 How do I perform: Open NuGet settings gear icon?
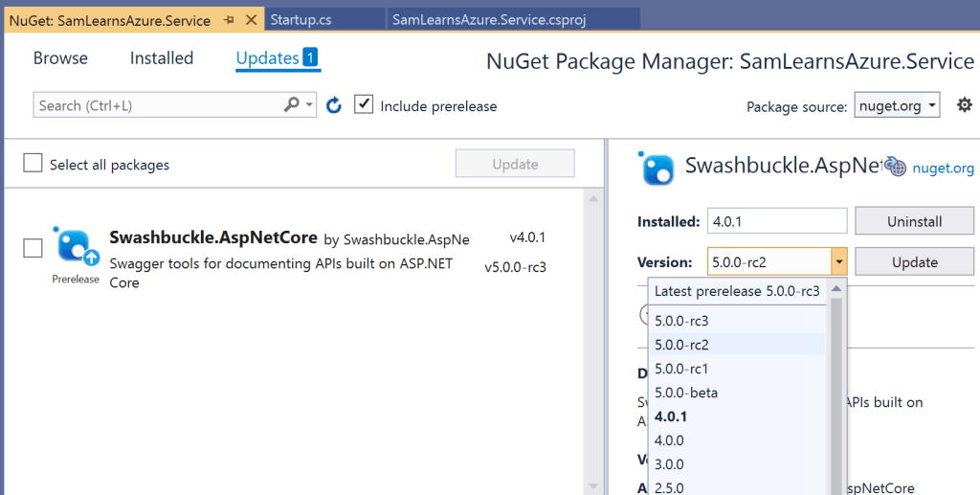tap(964, 105)
